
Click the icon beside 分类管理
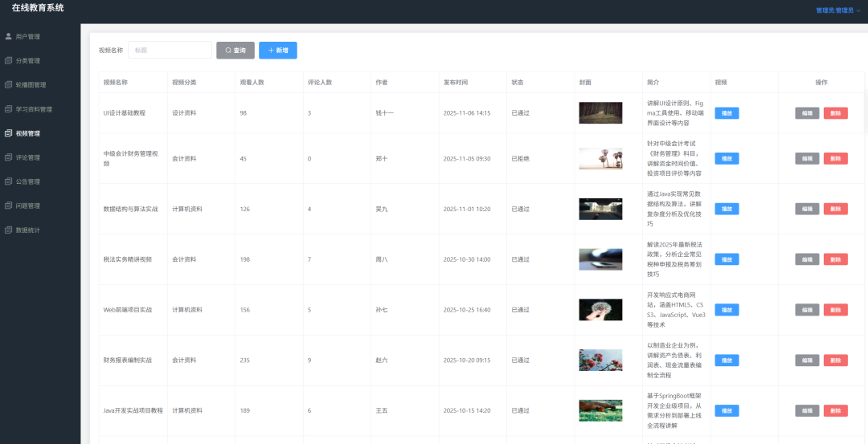(x=8, y=61)
